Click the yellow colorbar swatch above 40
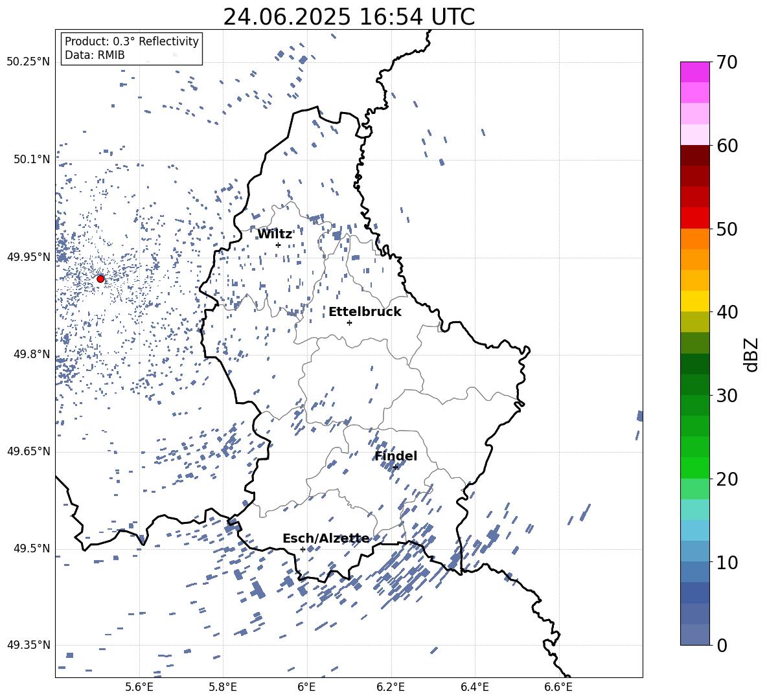767x700 pixels. click(x=695, y=301)
